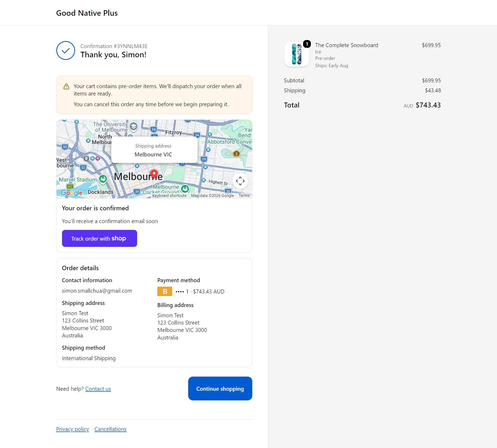This screenshot has width=497, height=448.
Task: Click the confirmation checkmark circle icon
Action: click(x=66, y=50)
